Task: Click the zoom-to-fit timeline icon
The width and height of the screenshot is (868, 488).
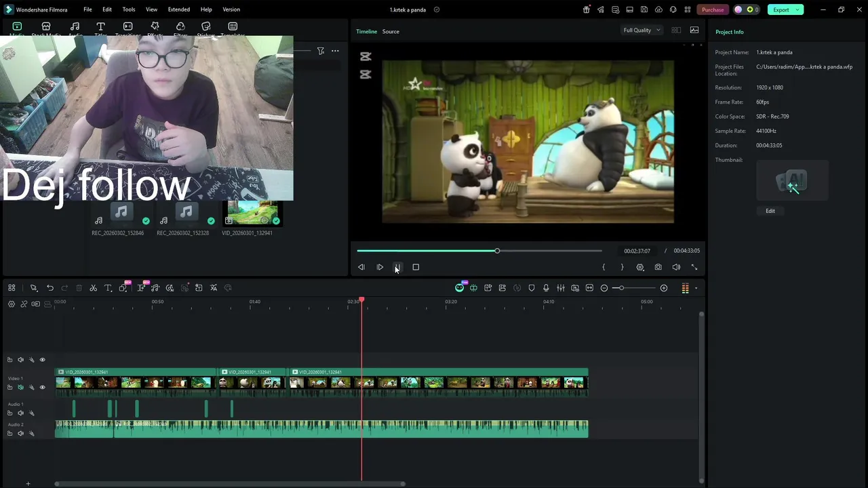Action: tap(589, 288)
